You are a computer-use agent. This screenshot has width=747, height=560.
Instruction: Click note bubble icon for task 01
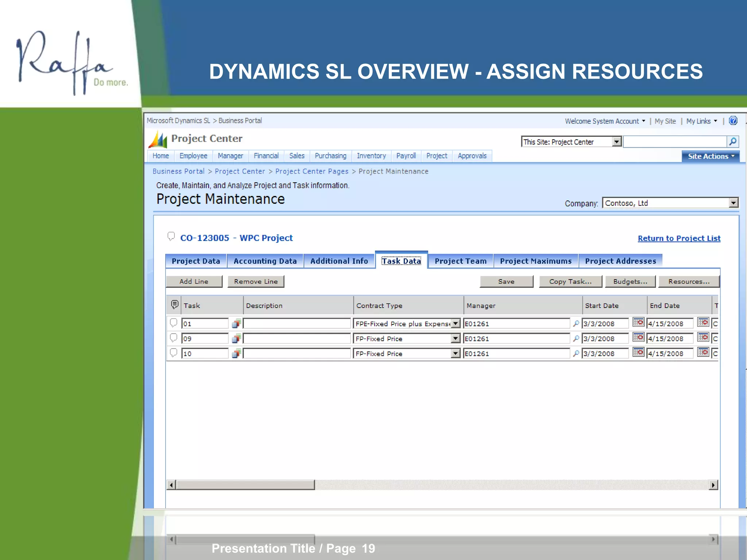tap(174, 323)
